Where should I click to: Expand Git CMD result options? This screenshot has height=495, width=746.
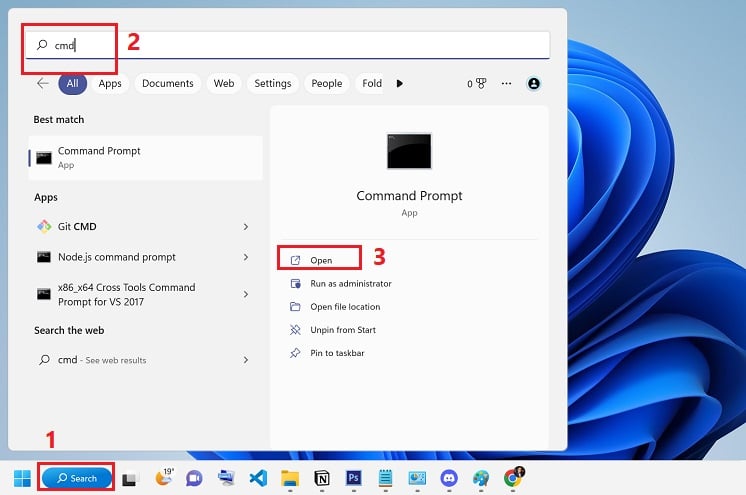click(246, 227)
